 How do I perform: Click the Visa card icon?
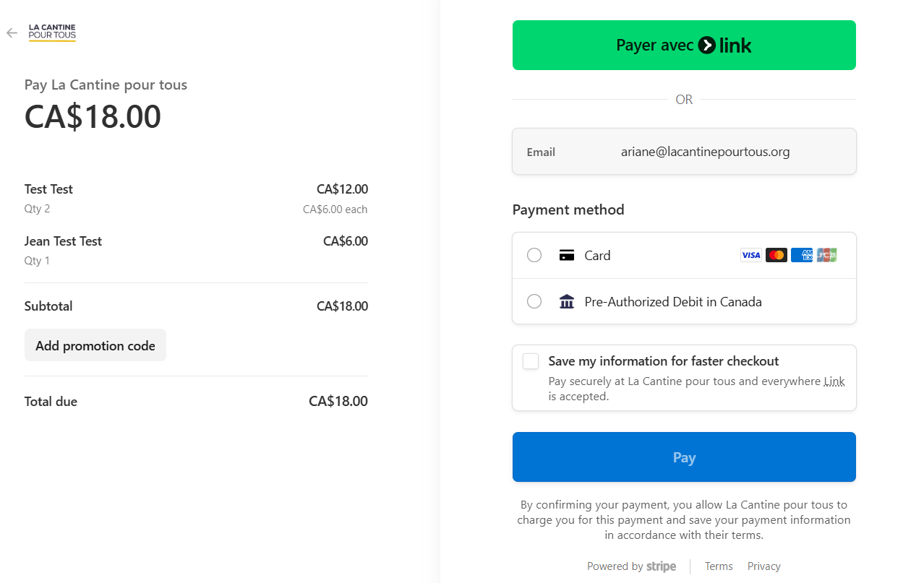pyautogui.click(x=750, y=255)
